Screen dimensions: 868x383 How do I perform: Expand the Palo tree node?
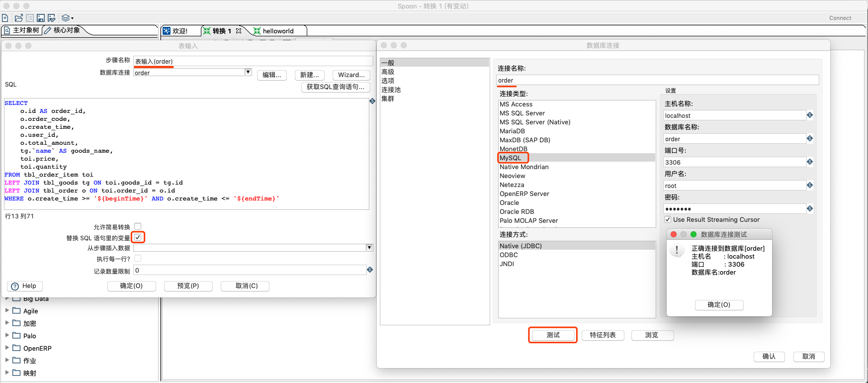pos(7,335)
